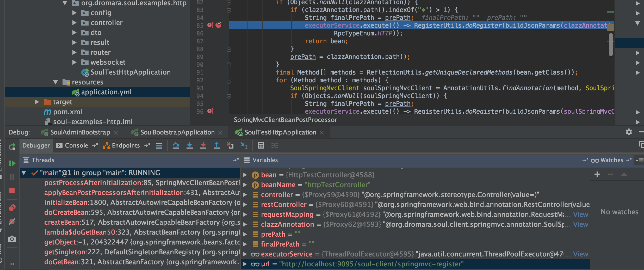The image size is (644, 270).
Task: Collapse the resources folder
Action: click(55, 82)
